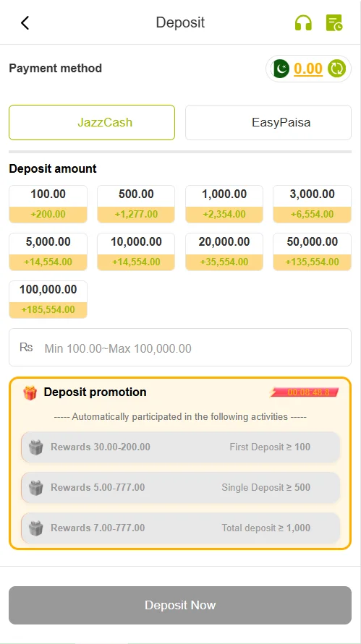Open deposit history record icon
Image resolution: width=361 pixels, height=644 pixels.
(334, 22)
